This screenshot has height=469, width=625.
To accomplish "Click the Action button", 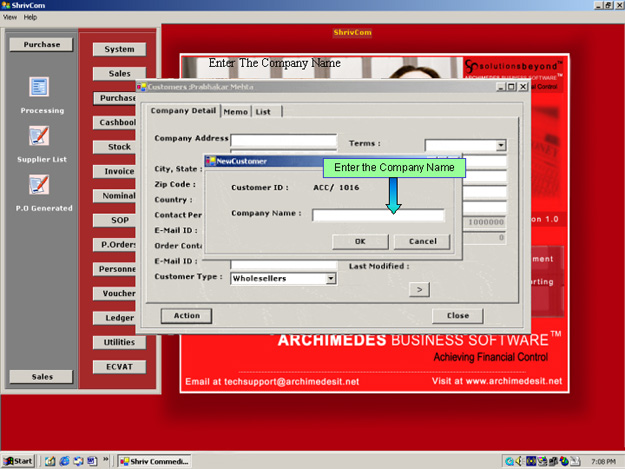I will point(186,316).
